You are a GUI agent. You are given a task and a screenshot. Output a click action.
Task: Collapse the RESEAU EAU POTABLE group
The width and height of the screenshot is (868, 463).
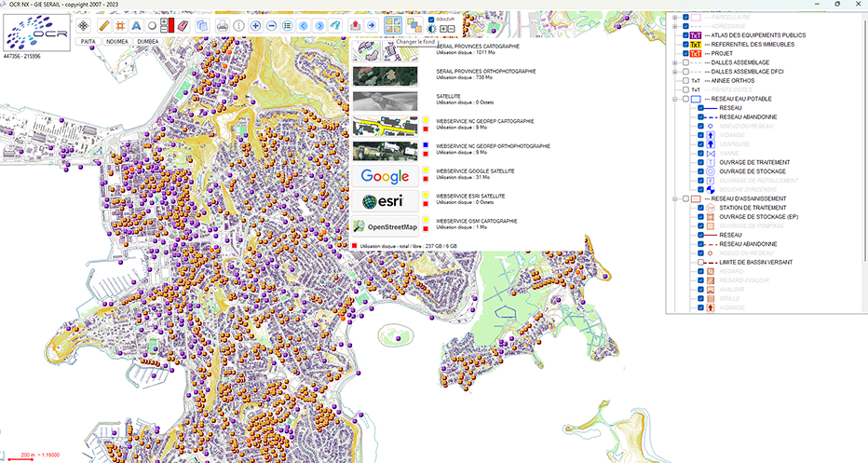pyautogui.click(x=675, y=99)
